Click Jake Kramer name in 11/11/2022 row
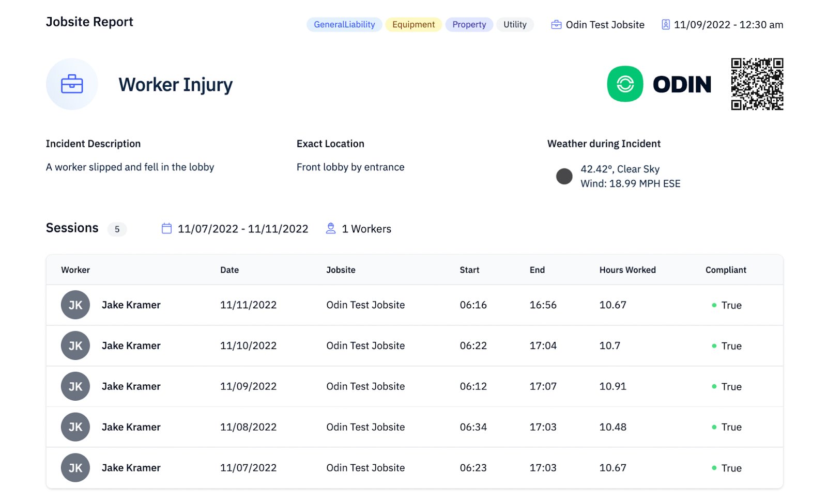Viewport: 827px width, 504px height. pyautogui.click(x=131, y=305)
